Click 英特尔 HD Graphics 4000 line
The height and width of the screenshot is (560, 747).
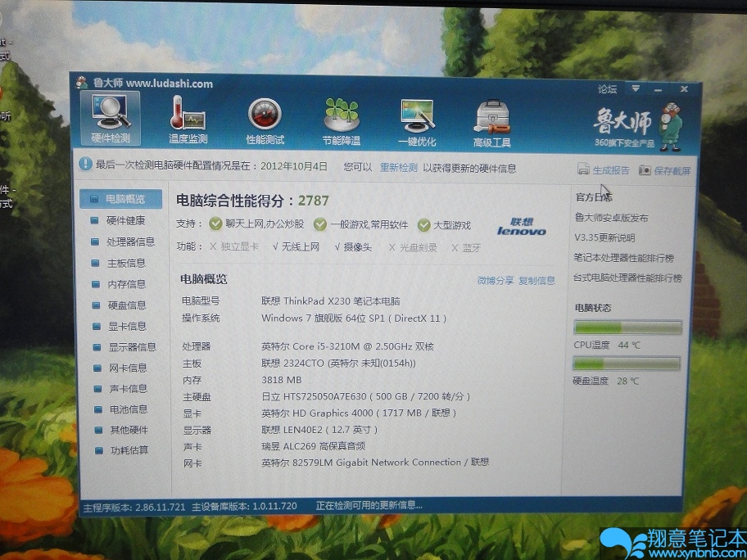tap(359, 413)
